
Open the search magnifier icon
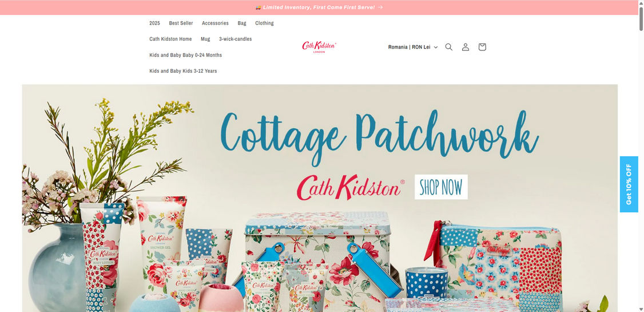[449, 47]
